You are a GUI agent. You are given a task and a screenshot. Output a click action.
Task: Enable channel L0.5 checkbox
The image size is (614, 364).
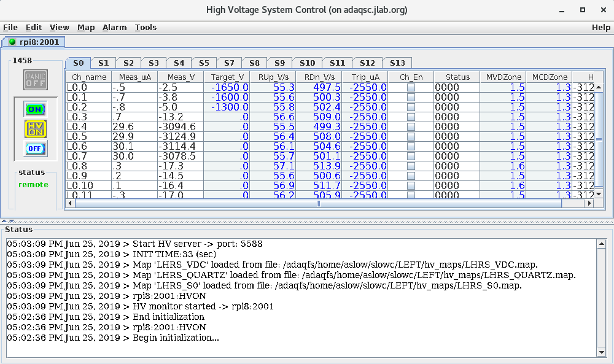(411, 137)
